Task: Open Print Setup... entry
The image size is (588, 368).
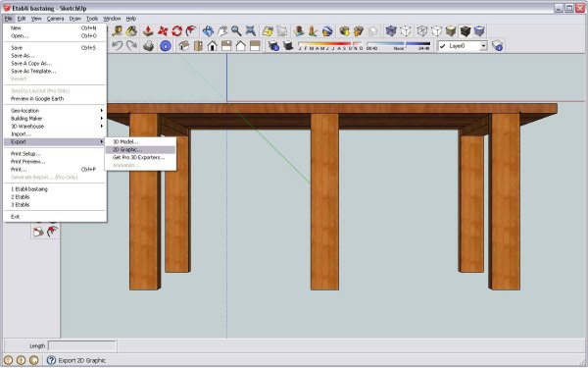Action: [56, 154]
